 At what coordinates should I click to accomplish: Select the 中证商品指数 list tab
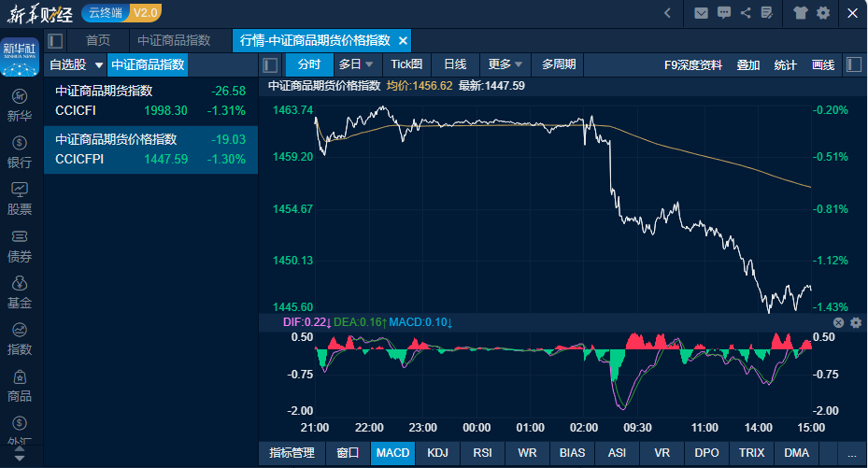[x=148, y=64]
